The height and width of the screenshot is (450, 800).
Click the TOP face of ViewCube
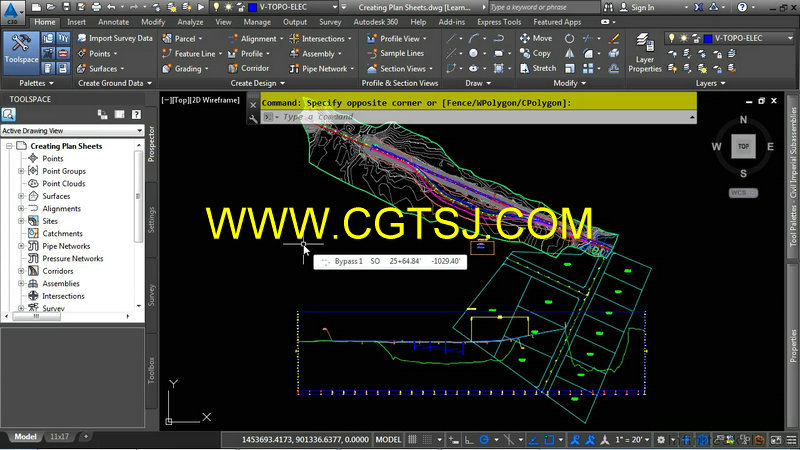(x=743, y=146)
